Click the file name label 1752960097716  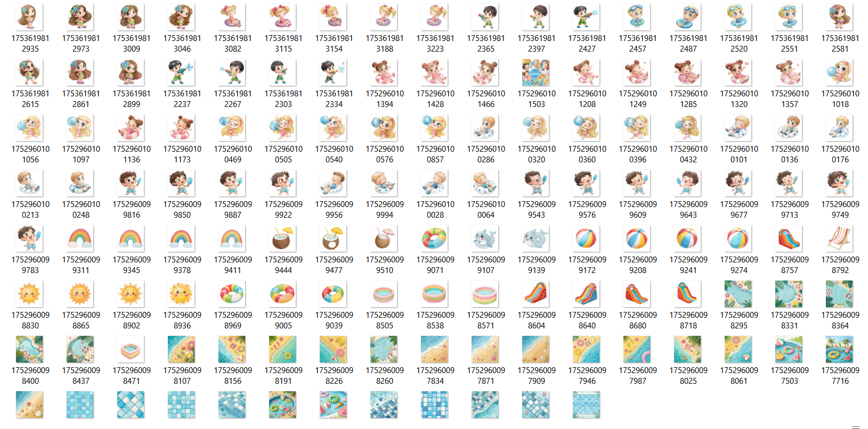pos(840,375)
